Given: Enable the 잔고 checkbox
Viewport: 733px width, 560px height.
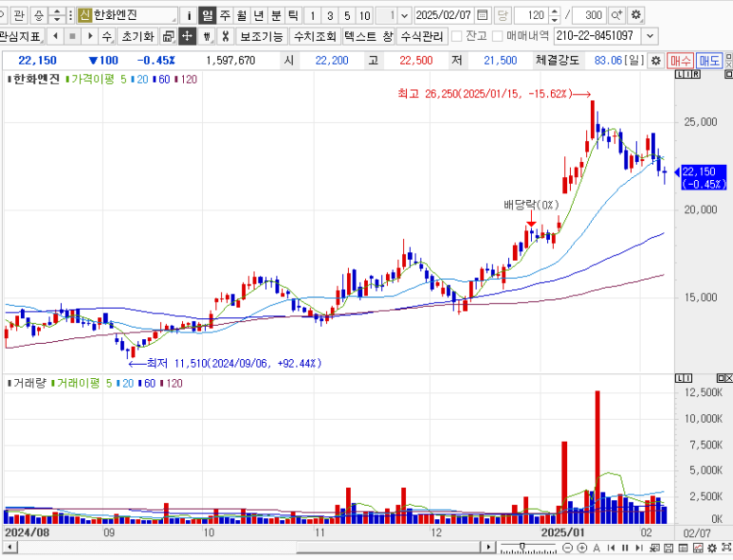Looking at the screenshot, I should pyautogui.click(x=457, y=36).
